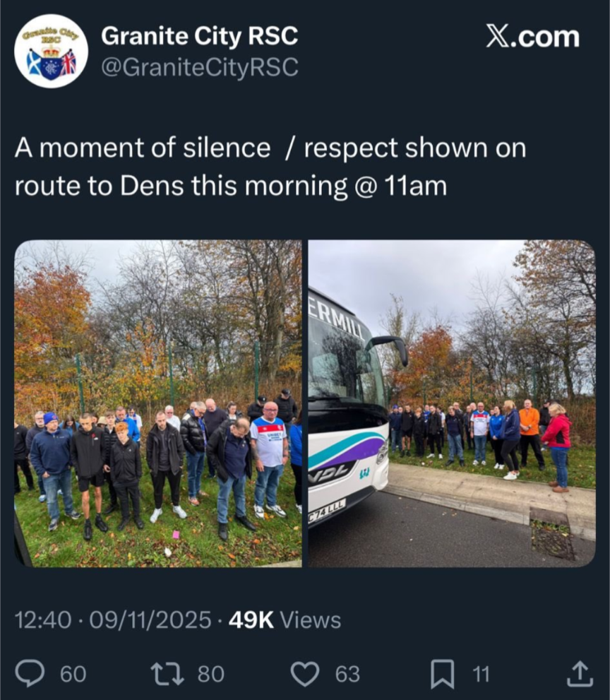Show the 49K Views analytics
This screenshot has width=610, height=700.
(x=285, y=619)
